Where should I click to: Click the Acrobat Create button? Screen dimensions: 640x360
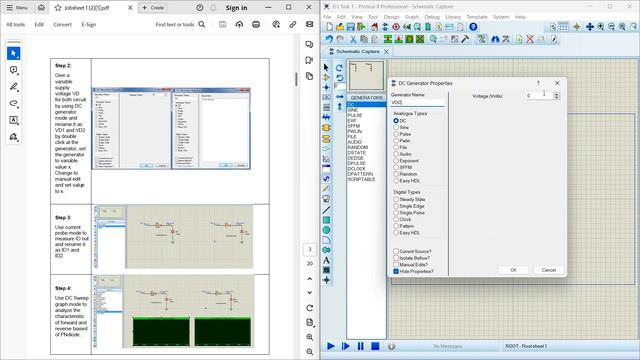[152, 8]
